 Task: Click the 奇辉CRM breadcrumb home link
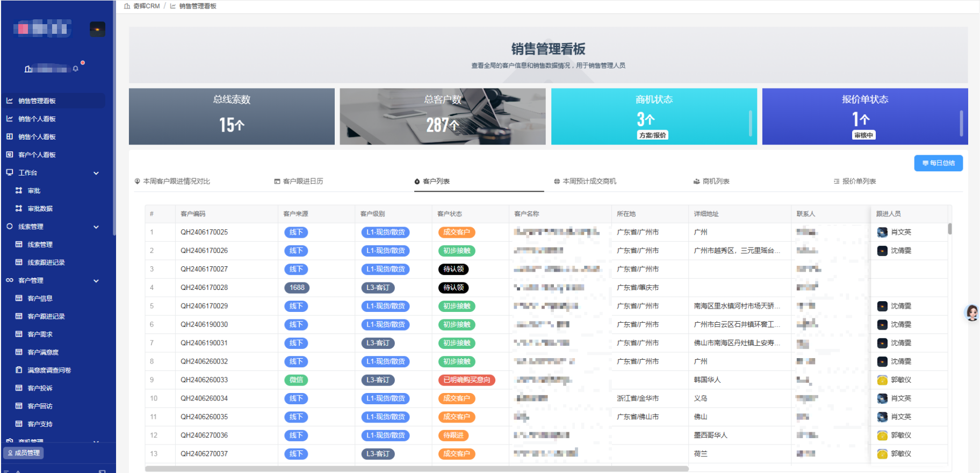[x=146, y=6]
